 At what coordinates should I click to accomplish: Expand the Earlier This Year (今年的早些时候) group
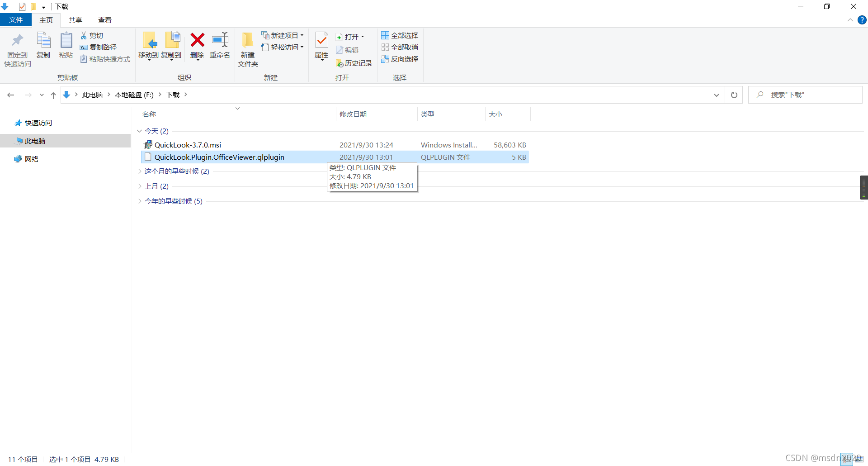[x=139, y=201]
